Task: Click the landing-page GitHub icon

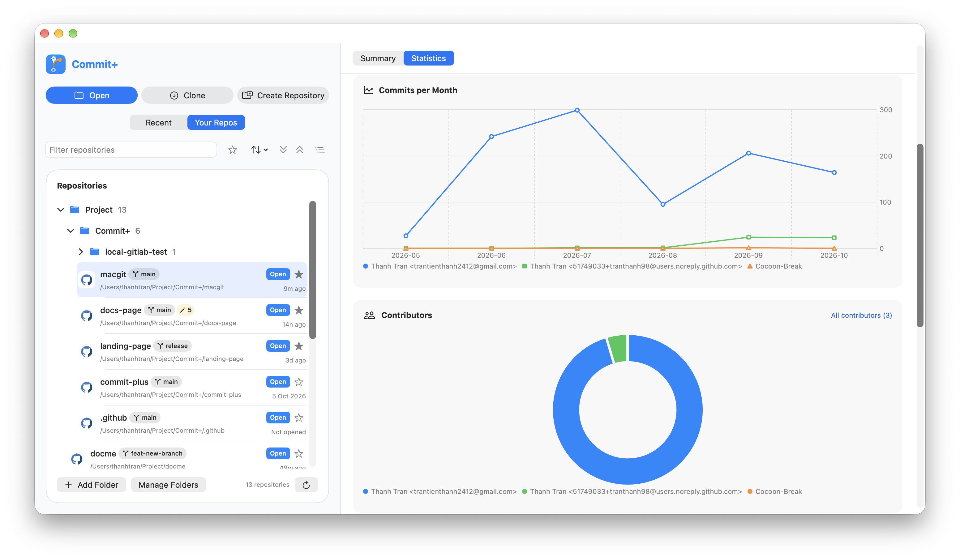Action: click(87, 351)
